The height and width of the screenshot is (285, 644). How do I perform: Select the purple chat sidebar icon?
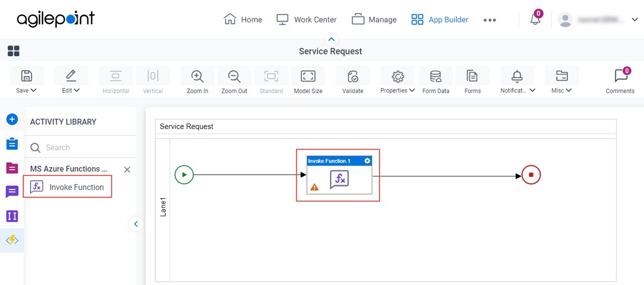tap(12, 192)
